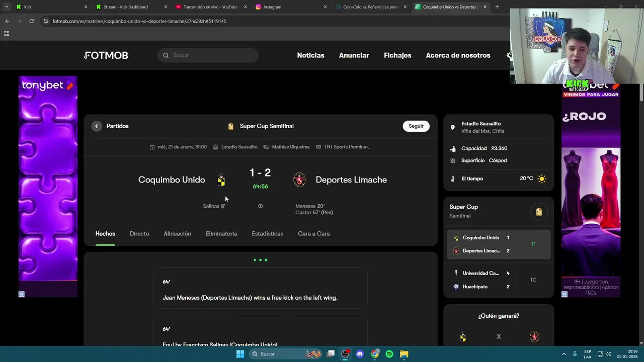Click the sun weather icon
Viewport: 644px width, 362px height.
(542, 178)
